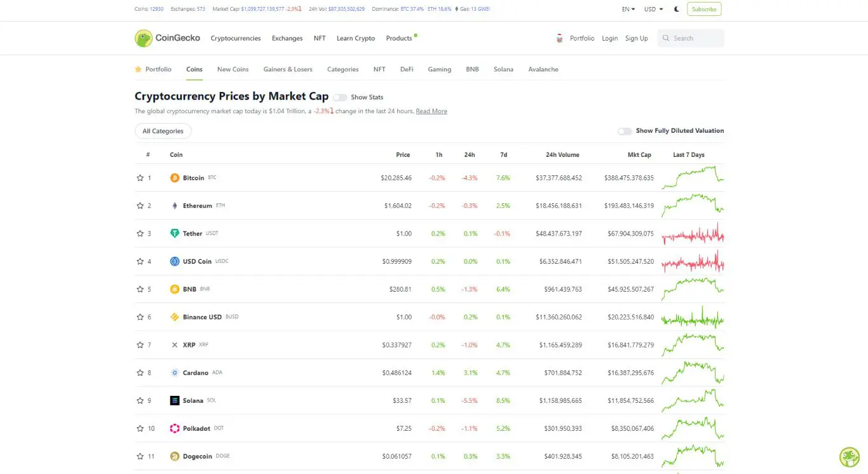Click the XRP coin name
Image resolution: width=868 pixels, height=474 pixels.
click(x=189, y=345)
